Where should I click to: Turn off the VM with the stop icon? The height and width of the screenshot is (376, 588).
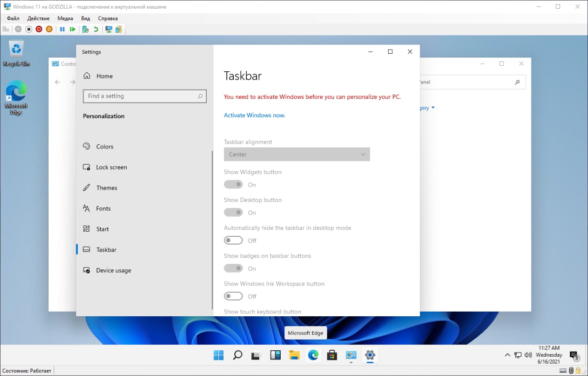pos(28,29)
